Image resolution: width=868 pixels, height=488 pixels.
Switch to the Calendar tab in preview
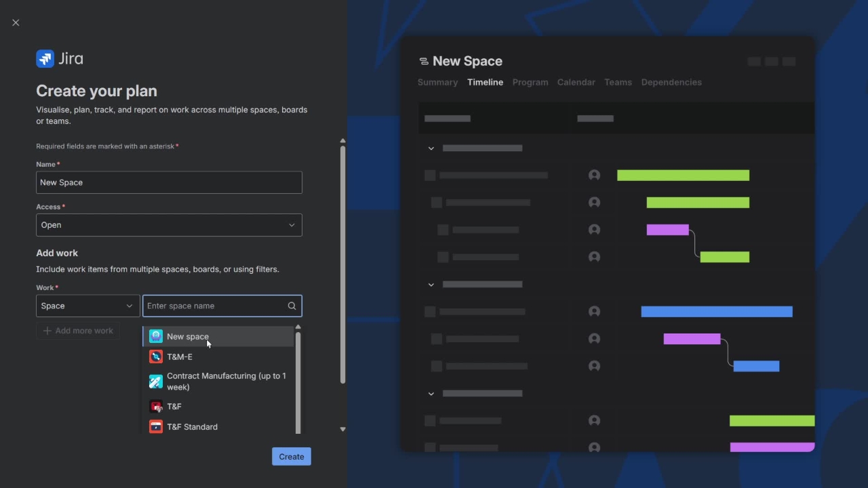coord(576,82)
